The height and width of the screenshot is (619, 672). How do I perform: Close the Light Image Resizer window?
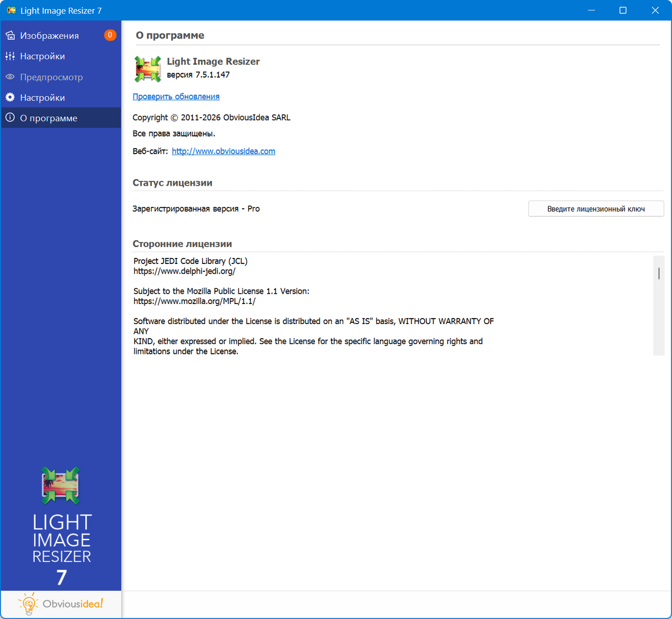(656, 10)
